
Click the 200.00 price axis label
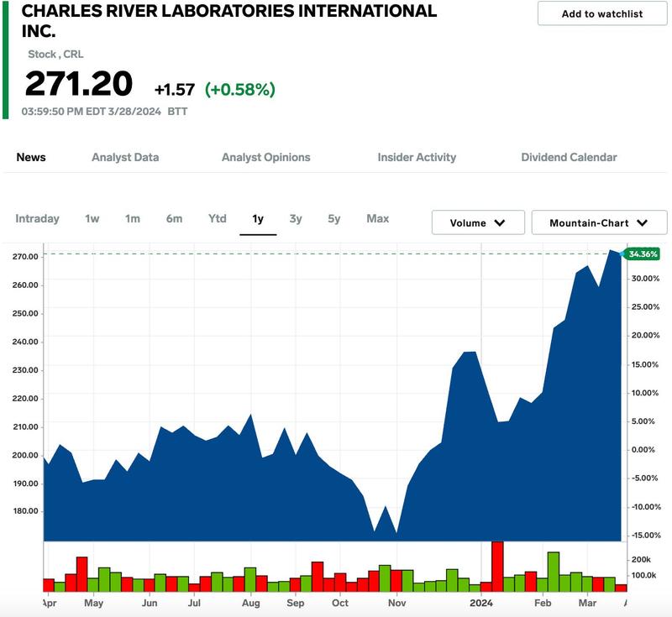[x=25, y=455]
